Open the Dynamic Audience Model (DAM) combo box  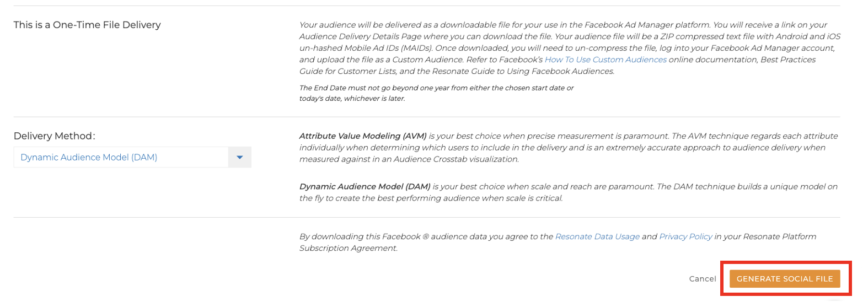(132, 157)
